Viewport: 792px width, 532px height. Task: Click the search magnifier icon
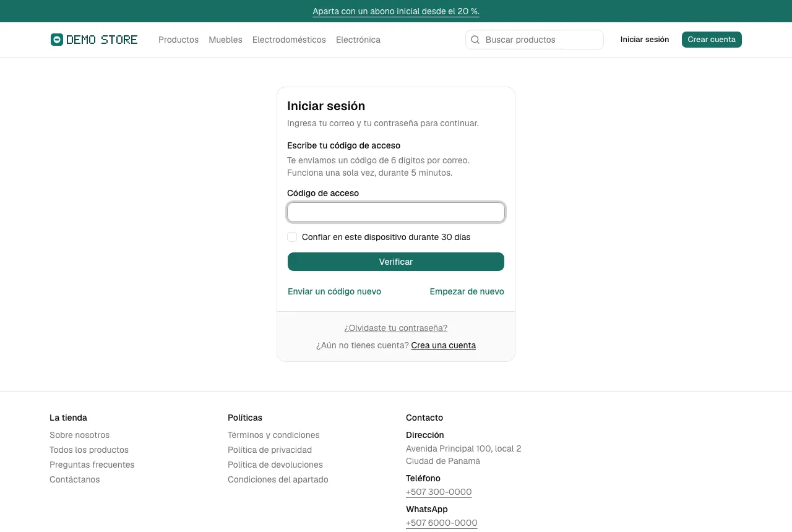click(475, 40)
